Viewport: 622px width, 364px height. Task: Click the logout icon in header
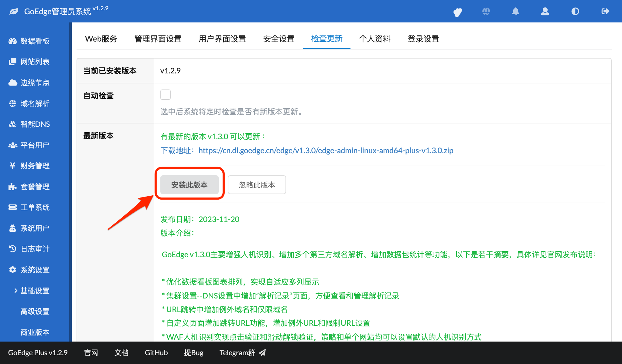coord(605,12)
